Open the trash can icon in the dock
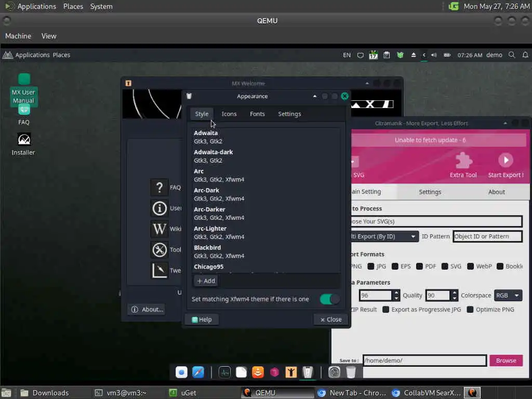The width and height of the screenshot is (532, 399). coord(351,372)
